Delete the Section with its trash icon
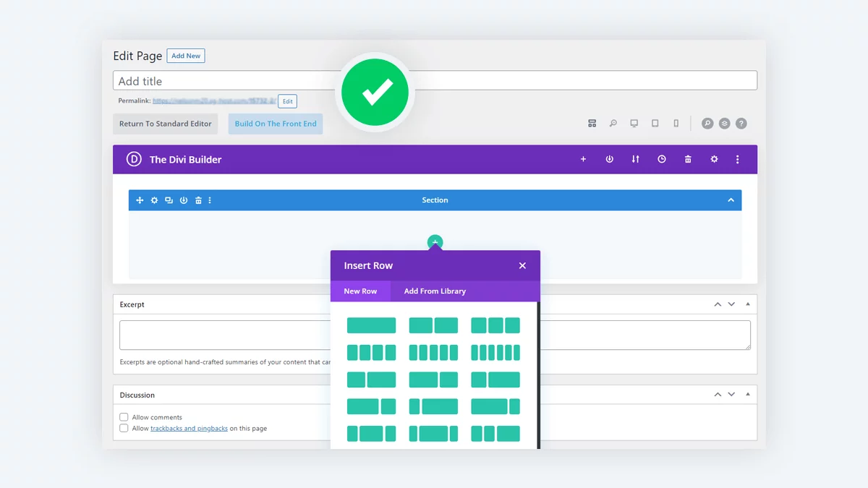This screenshot has width=868, height=488. 198,200
